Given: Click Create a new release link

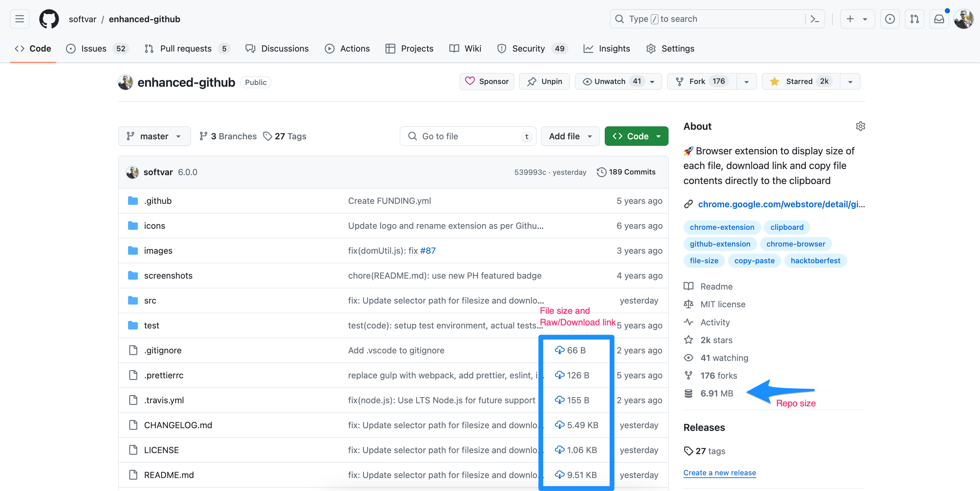Looking at the screenshot, I should click(719, 472).
